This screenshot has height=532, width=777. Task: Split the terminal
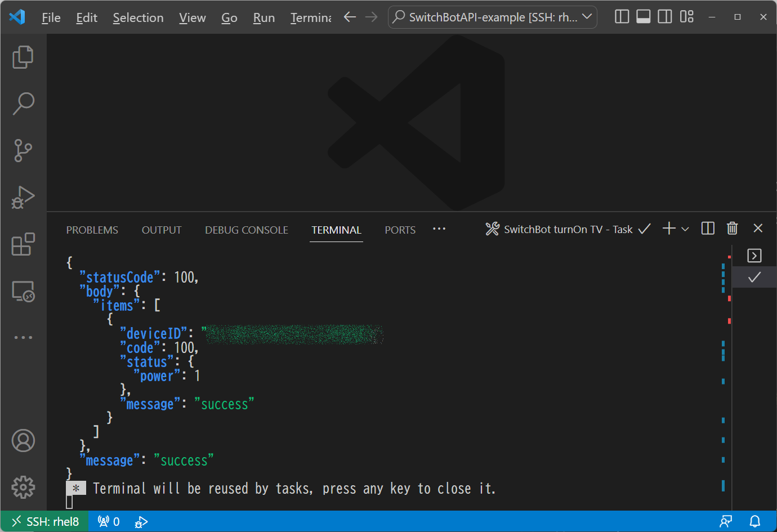[x=707, y=228]
